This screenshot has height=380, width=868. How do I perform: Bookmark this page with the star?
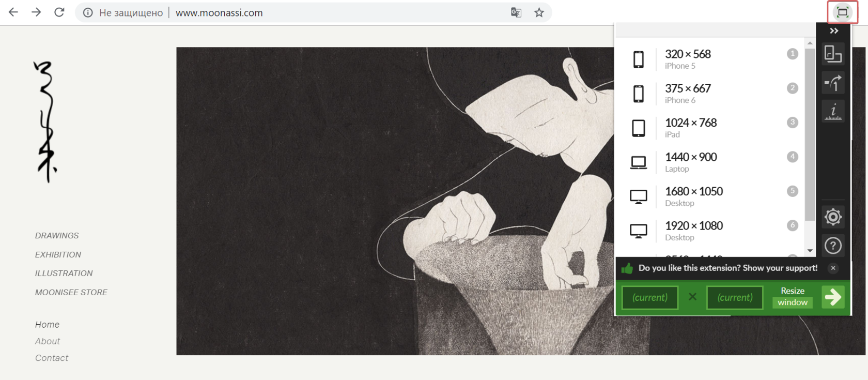[539, 12]
